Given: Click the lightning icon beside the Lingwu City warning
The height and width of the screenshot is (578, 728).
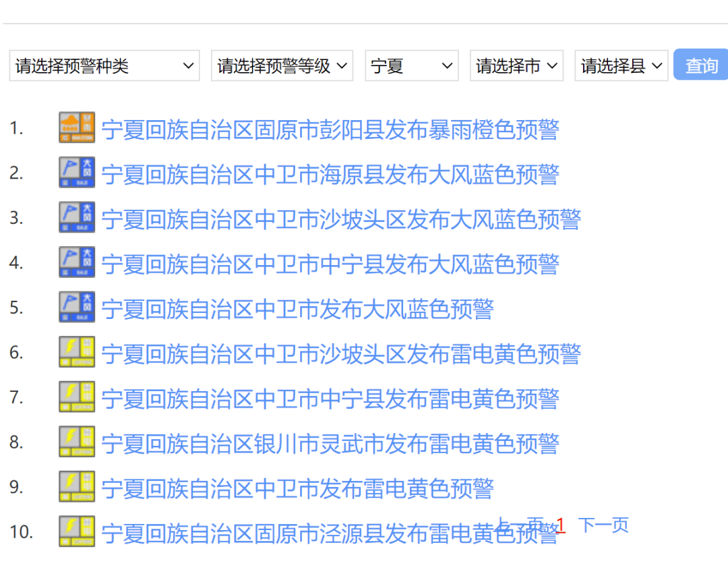Looking at the screenshot, I should click(x=76, y=441).
